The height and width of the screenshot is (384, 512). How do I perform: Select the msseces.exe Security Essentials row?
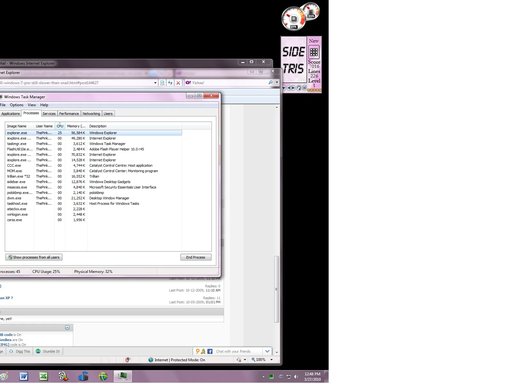[94, 187]
